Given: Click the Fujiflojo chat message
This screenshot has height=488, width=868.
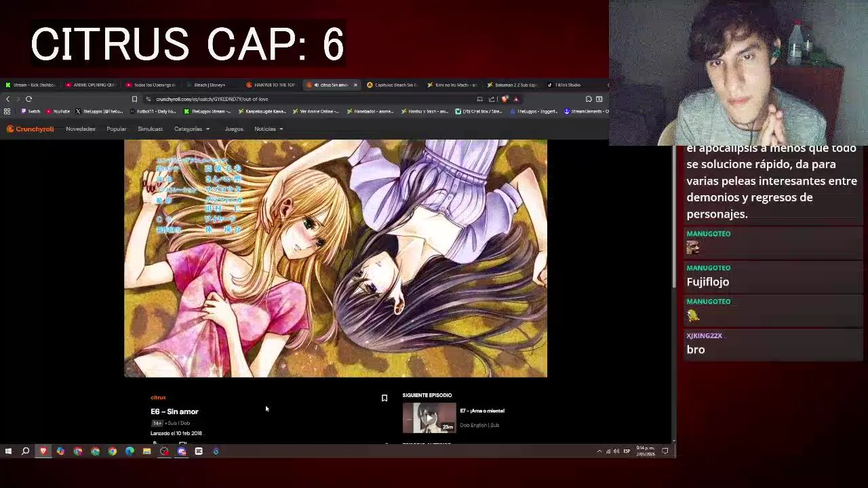Looking at the screenshot, I should click(x=707, y=282).
